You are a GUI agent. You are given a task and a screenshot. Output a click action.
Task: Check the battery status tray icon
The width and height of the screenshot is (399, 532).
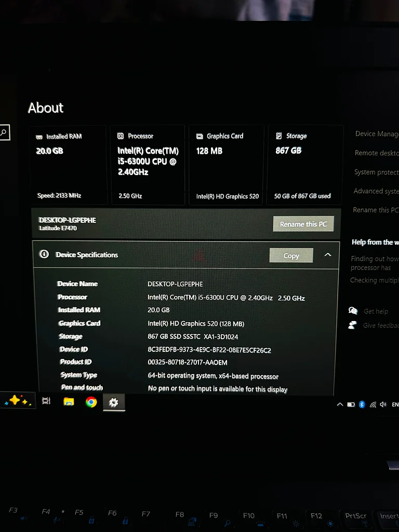(351, 404)
